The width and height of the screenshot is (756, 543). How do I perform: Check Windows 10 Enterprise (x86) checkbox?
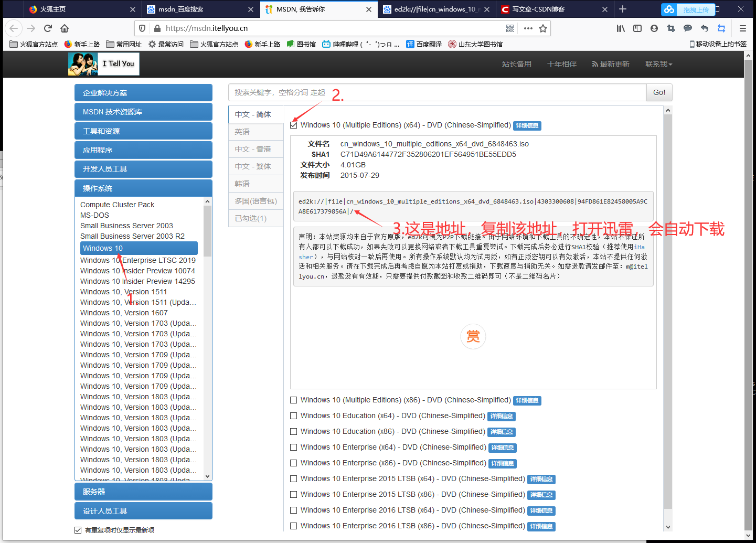pos(294,463)
